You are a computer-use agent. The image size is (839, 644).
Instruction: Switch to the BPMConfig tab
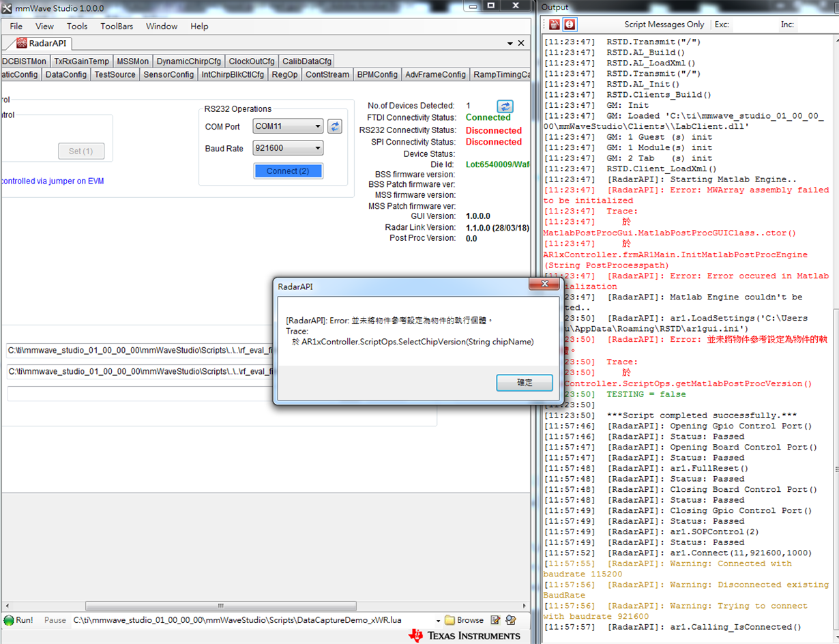point(377,75)
